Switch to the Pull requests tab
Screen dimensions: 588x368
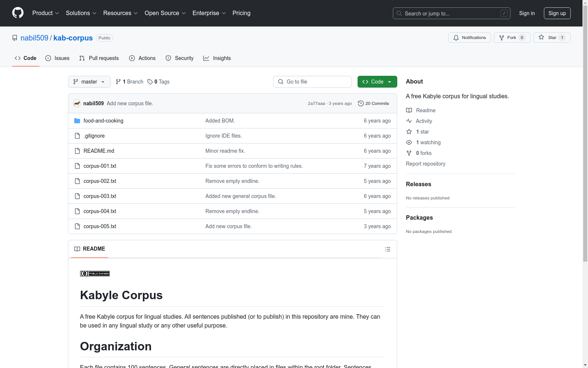tap(99, 58)
